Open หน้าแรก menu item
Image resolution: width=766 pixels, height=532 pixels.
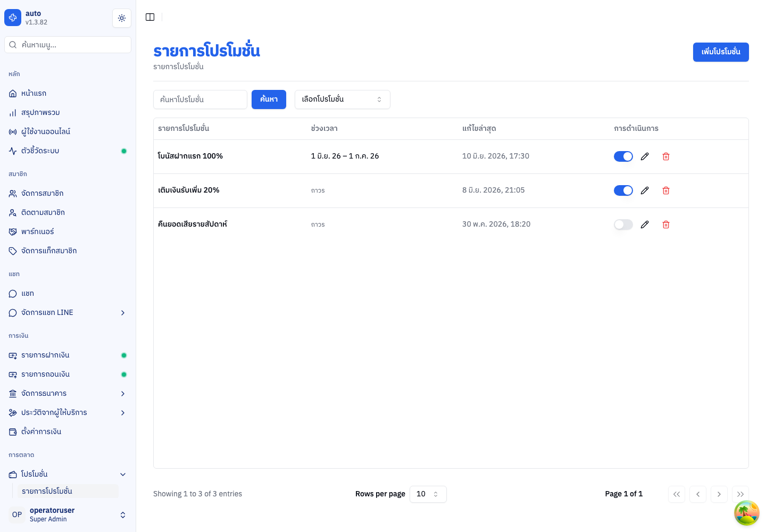[68, 94]
